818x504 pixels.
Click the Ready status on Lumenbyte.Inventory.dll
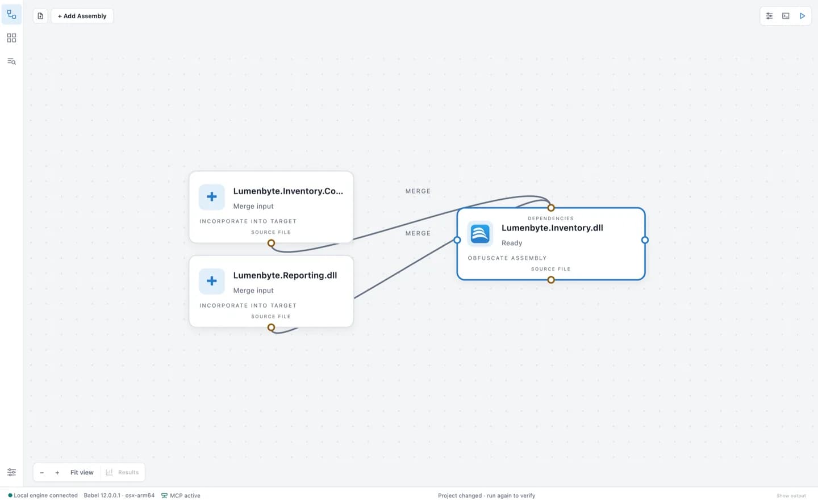pos(512,243)
